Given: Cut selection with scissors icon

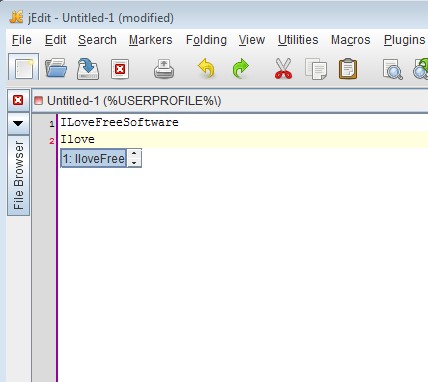Looking at the screenshot, I should coord(283,68).
